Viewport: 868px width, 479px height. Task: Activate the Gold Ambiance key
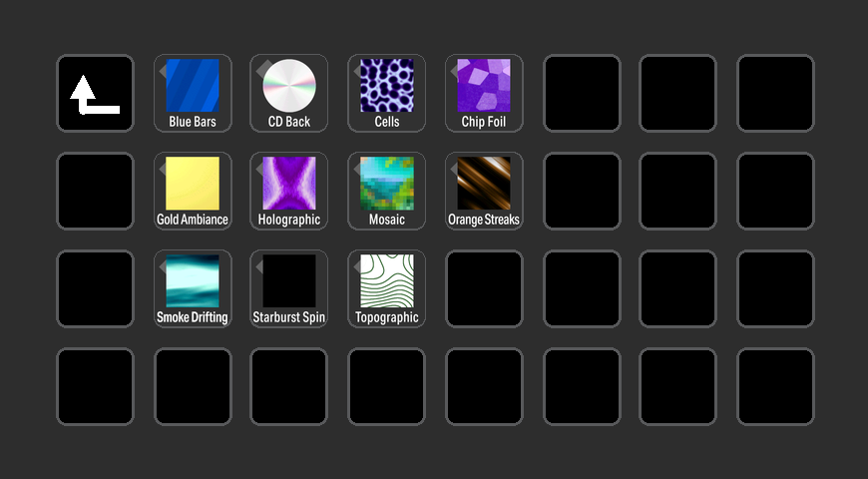[193, 191]
